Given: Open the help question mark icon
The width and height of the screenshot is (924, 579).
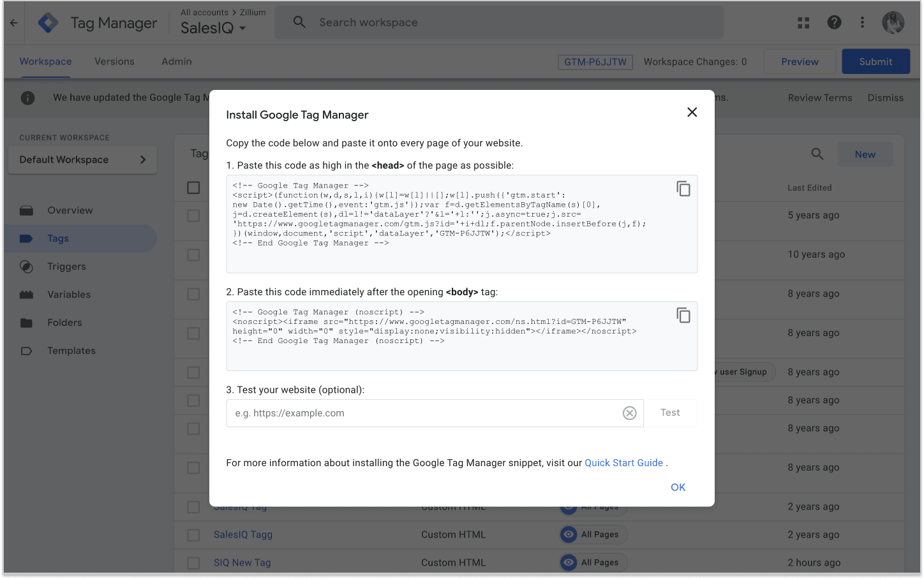Looking at the screenshot, I should (x=834, y=23).
